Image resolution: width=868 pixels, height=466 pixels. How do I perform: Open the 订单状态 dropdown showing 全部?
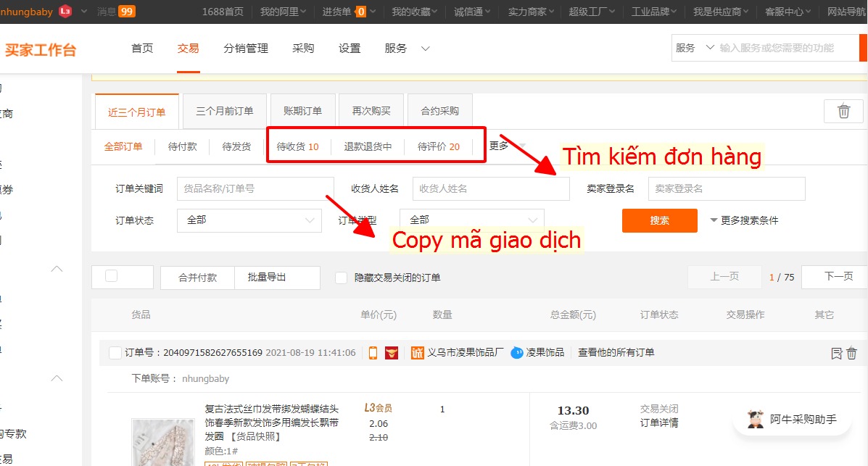tap(249, 220)
